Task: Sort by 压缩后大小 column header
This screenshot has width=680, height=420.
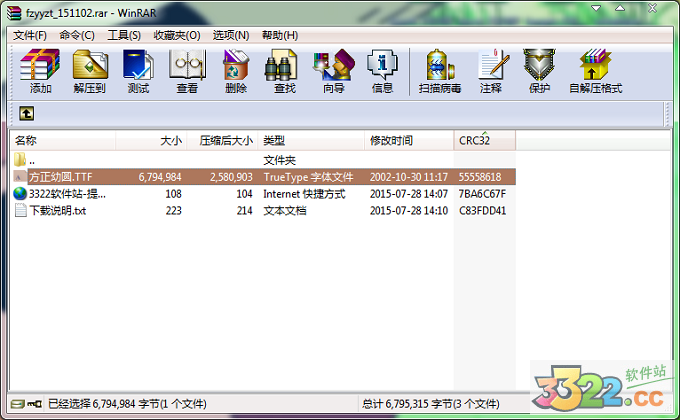Action: pos(222,141)
